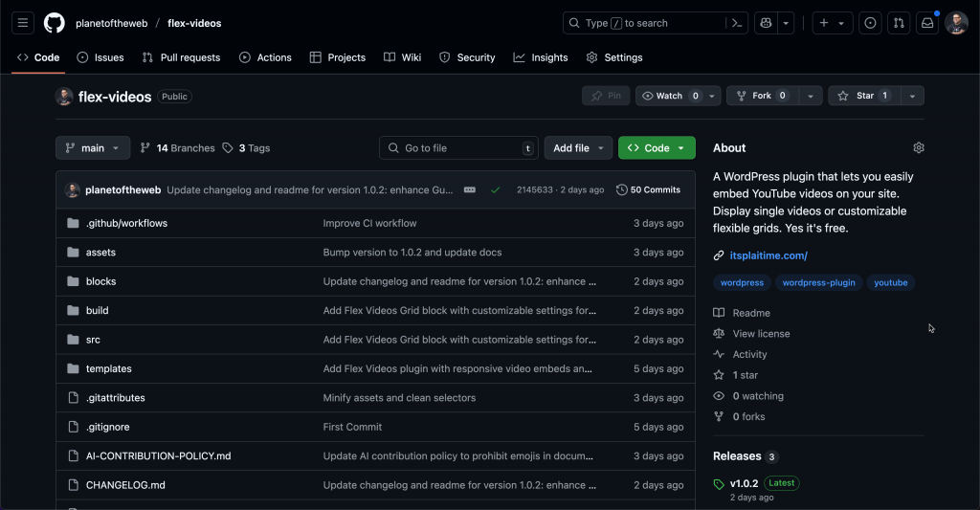Open the Copilot chat icon

765,23
